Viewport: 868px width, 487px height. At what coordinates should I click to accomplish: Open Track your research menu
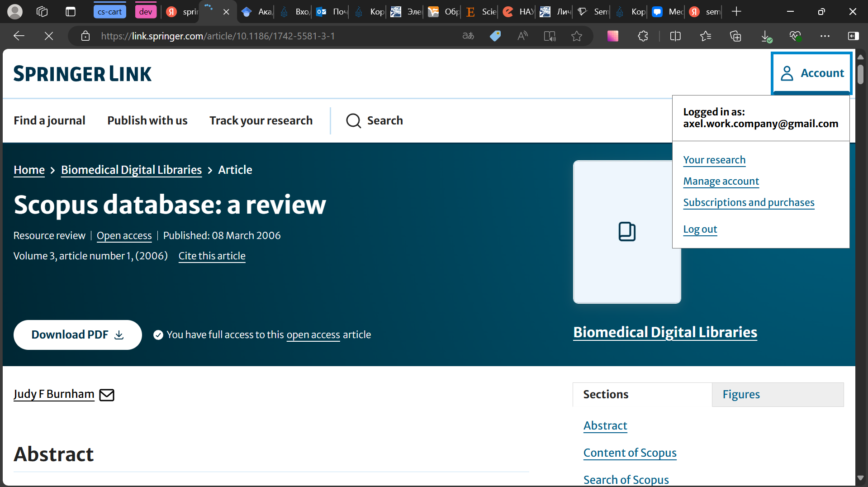click(261, 120)
